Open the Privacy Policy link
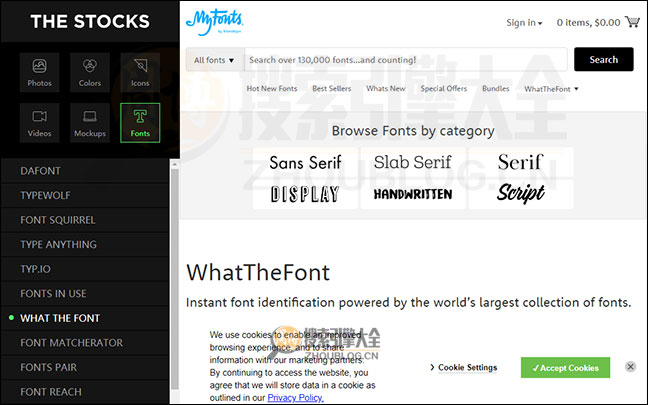Screen dimensions: 648x405 295,397
